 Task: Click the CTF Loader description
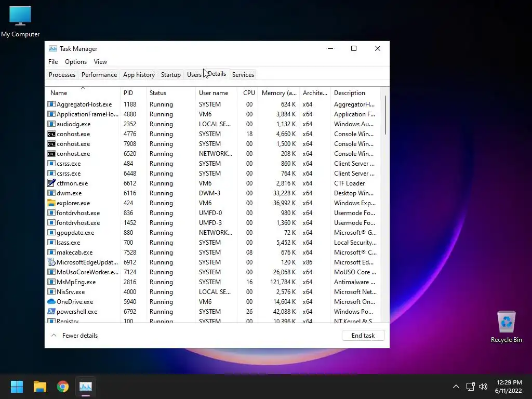[349, 183]
